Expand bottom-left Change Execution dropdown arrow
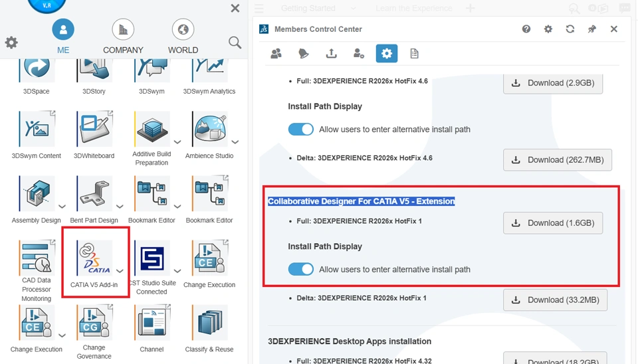The width and height of the screenshot is (638, 364). (x=62, y=335)
